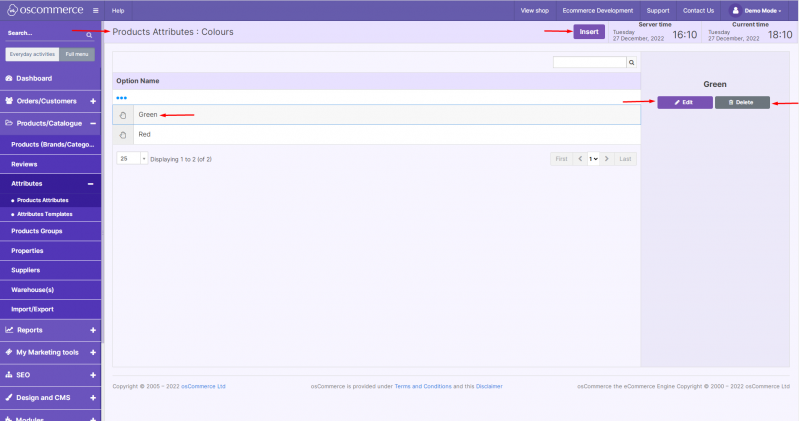Click the three blue dots above Green

click(121, 97)
